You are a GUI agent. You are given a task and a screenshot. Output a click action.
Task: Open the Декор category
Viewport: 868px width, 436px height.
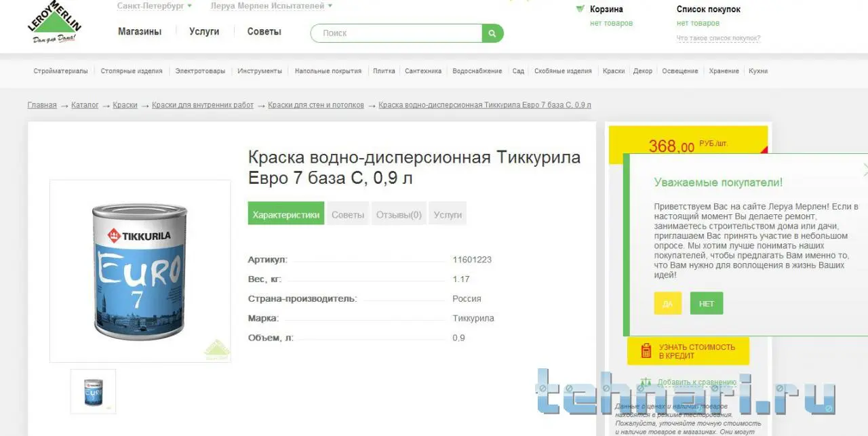coord(643,71)
